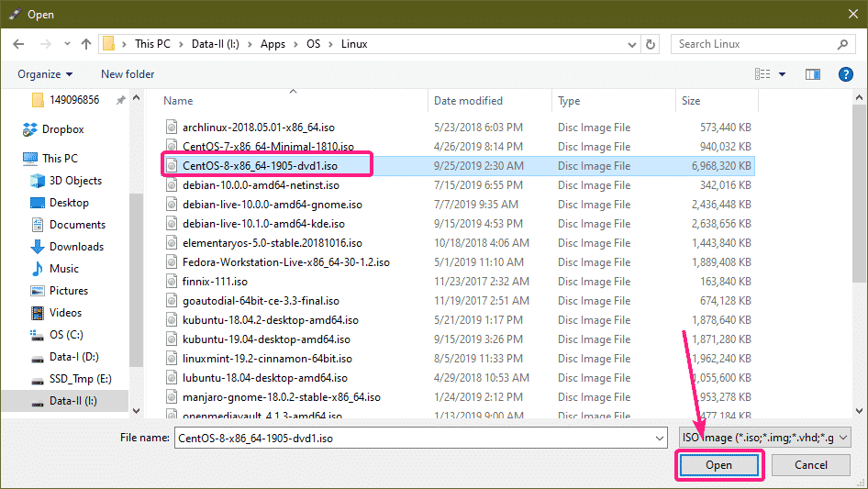Select the debian-10.0.0-amd64-netinst.iso file
Viewport: 868px width, 489px height.
(x=261, y=185)
